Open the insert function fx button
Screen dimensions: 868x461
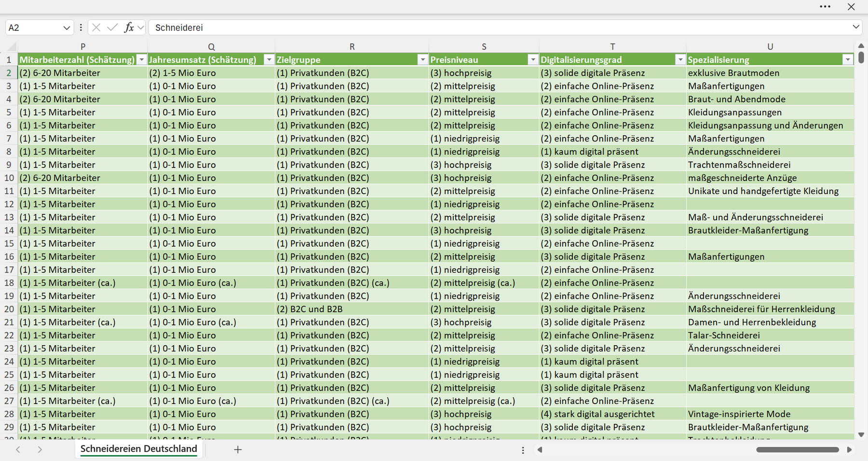coord(129,28)
